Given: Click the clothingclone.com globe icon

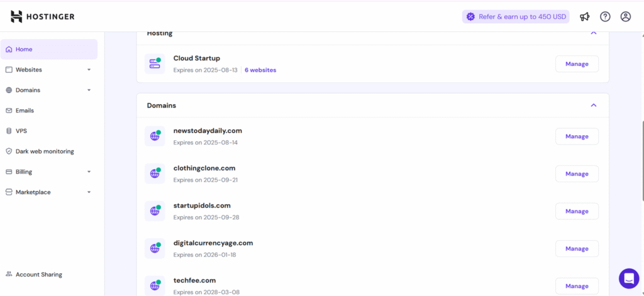Looking at the screenshot, I should (x=155, y=173).
